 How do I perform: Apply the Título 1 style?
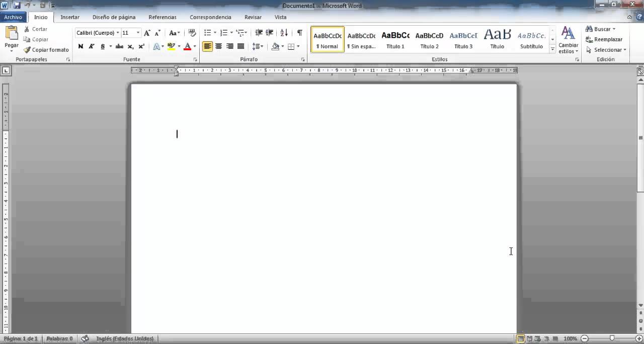coord(395,39)
